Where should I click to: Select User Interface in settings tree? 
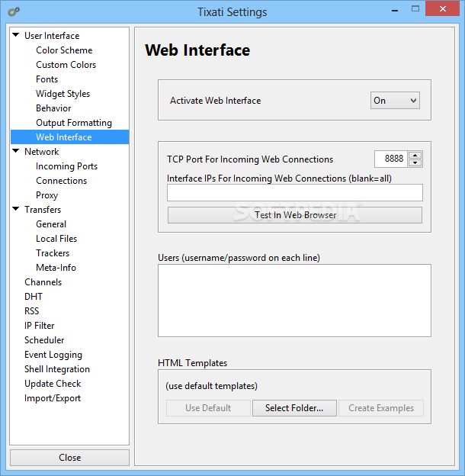[52, 36]
